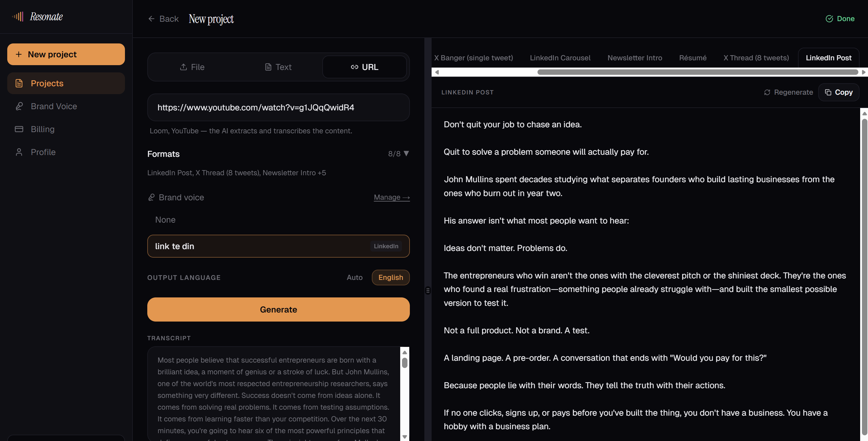Click the green Done checkmark icon
Image resolution: width=868 pixels, height=441 pixels.
(x=829, y=19)
